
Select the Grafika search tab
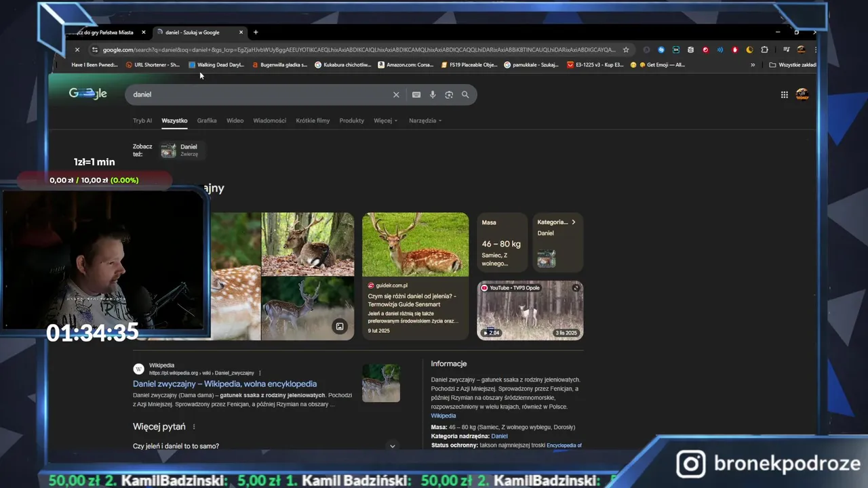pos(207,121)
